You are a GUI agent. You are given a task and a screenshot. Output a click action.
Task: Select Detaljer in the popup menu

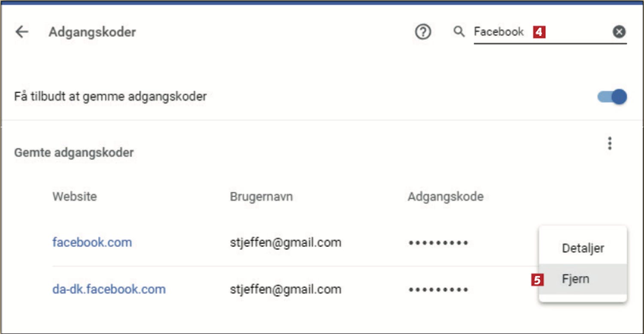point(583,248)
